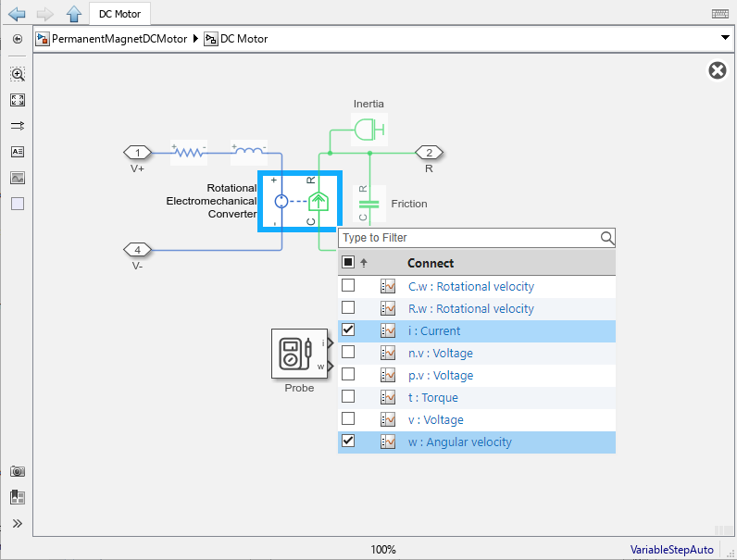Enable the t : Torque checkbox
This screenshot has height=560, width=737.
tap(348, 397)
